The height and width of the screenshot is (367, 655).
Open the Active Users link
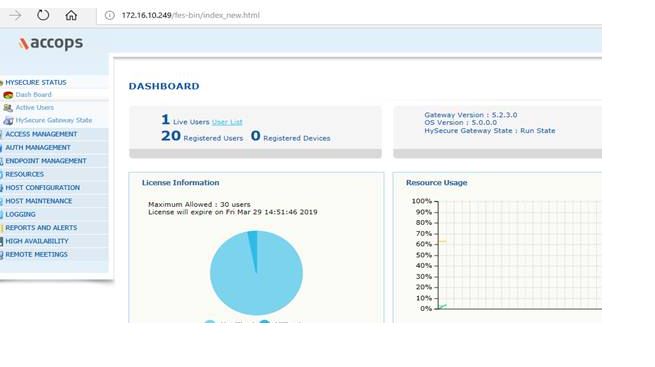pos(35,108)
